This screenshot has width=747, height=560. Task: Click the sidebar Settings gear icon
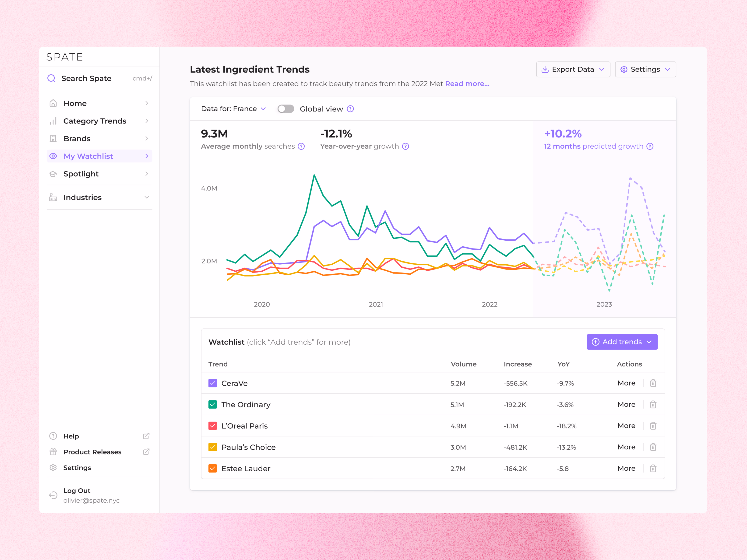[53, 468]
